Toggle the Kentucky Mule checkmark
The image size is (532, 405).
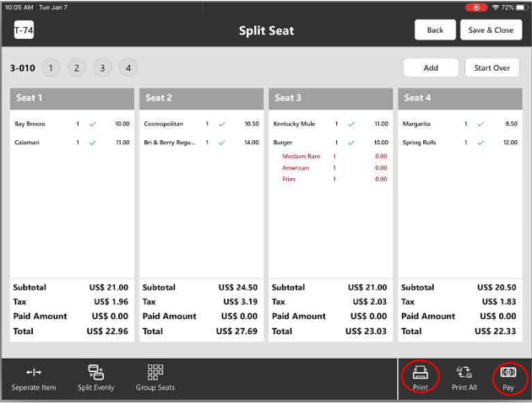point(351,124)
